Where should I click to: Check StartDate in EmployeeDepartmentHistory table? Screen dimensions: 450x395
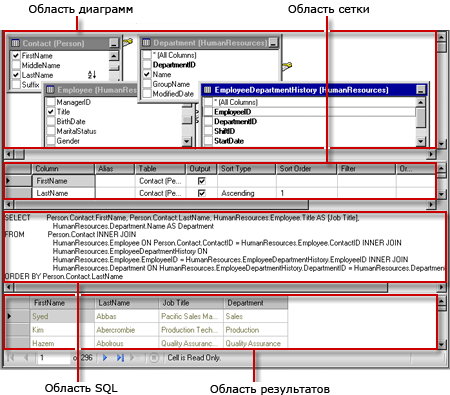click(208, 141)
